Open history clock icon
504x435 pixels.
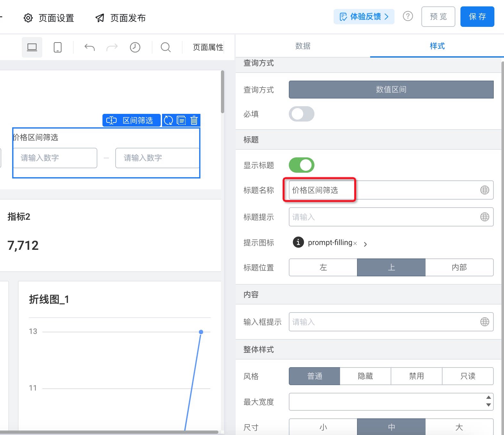coord(135,47)
